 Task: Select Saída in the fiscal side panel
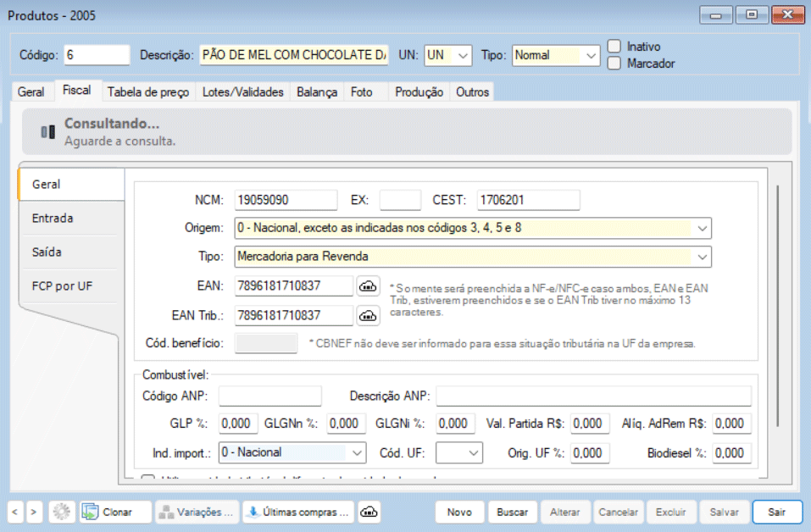(69, 252)
